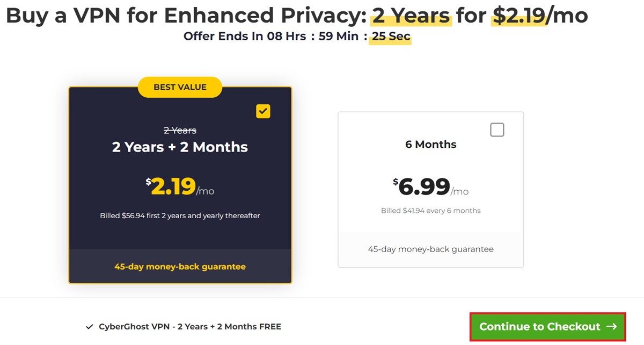
Task: Check the 6 Months plan checkbox
Action: 497,130
